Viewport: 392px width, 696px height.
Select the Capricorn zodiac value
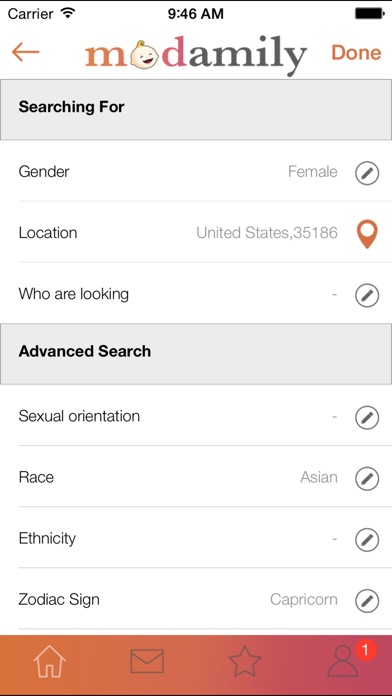(304, 600)
